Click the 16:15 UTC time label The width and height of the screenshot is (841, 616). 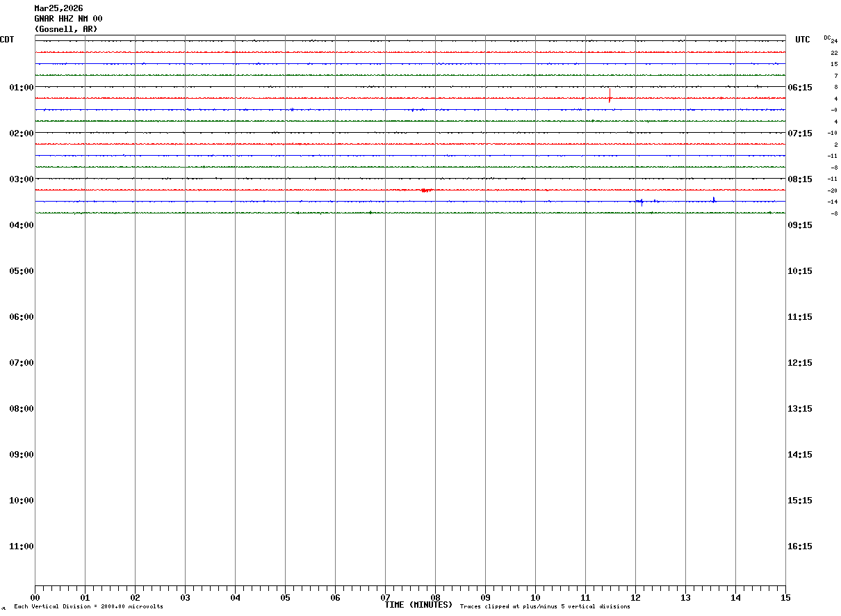pyautogui.click(x=799, y=546)
